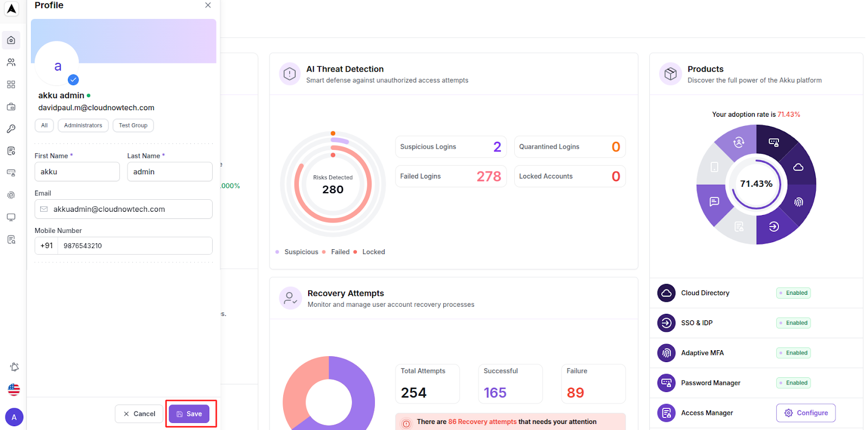Configure the Access Manager product
The height and width of the screenshot is (430, 868).
(806, 413)
